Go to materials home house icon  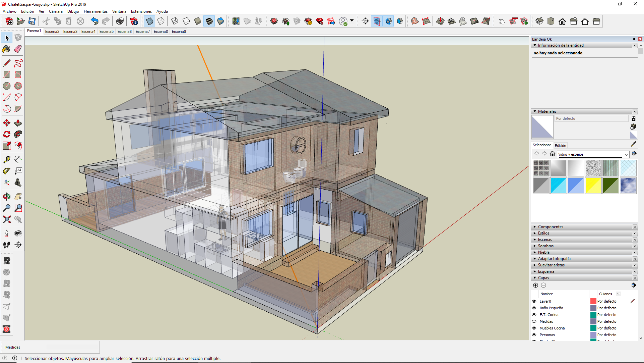pyautogui.click(x=553, y=154)
